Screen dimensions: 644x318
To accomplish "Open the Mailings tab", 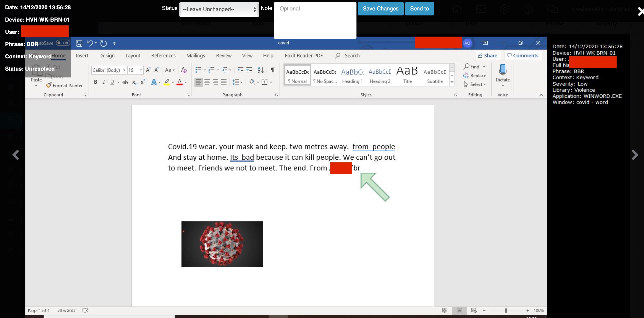I will 196,56.
